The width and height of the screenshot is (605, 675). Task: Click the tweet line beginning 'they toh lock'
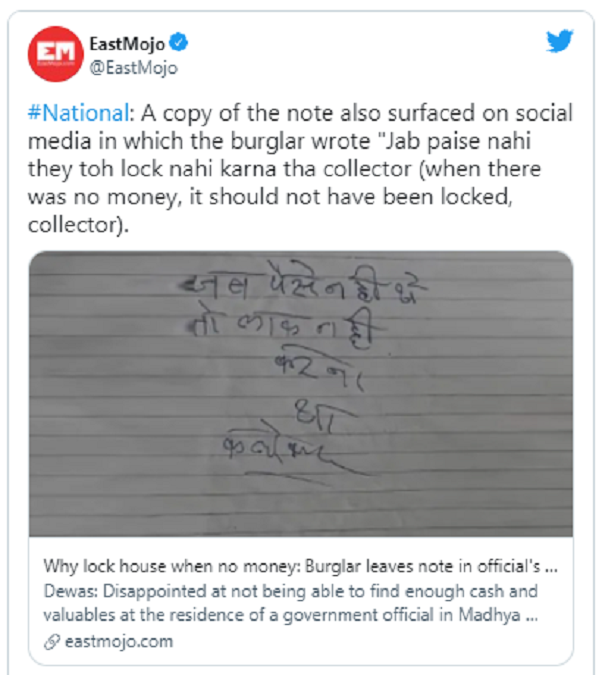[x=284, y=169]
